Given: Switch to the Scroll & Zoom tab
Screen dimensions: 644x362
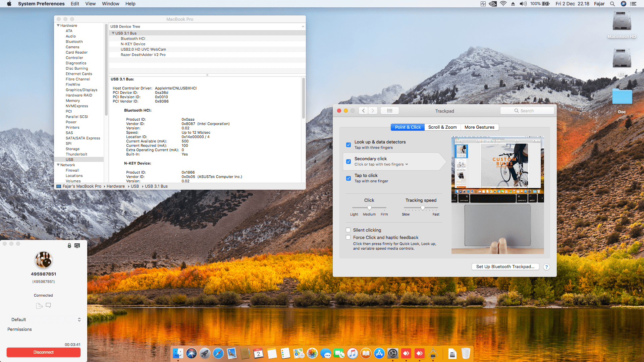Looking at the screenshot, I should click(x=442, y=127).
